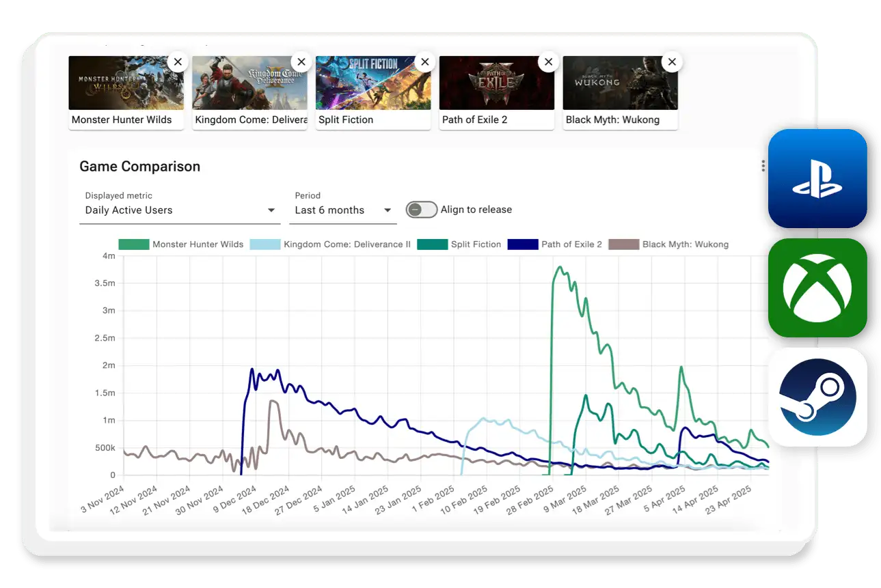Viewport: 881px width, 588px height.
Task: Open the Split Fiction game title
Action: click(x=346, y=120)
